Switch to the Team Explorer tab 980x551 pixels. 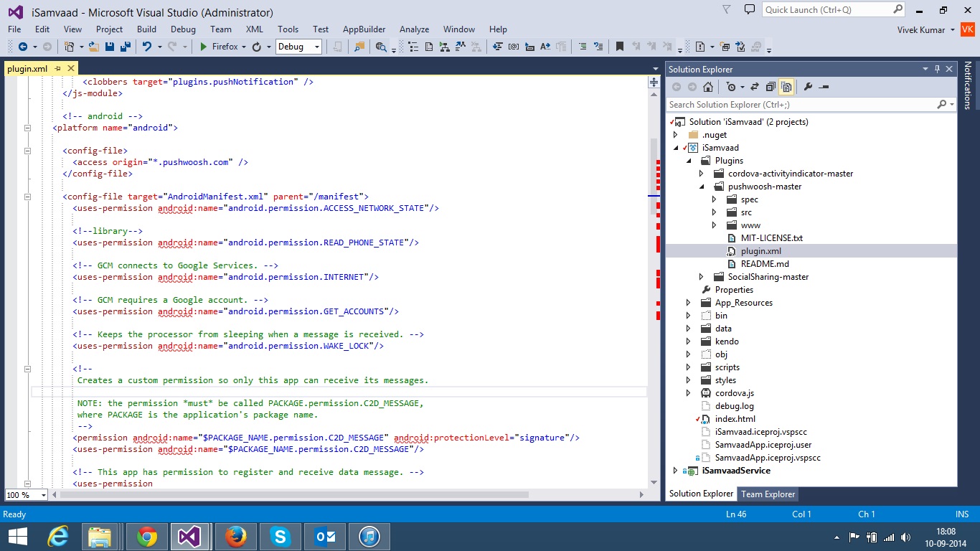pyautogui.click(x=768, y=494)
